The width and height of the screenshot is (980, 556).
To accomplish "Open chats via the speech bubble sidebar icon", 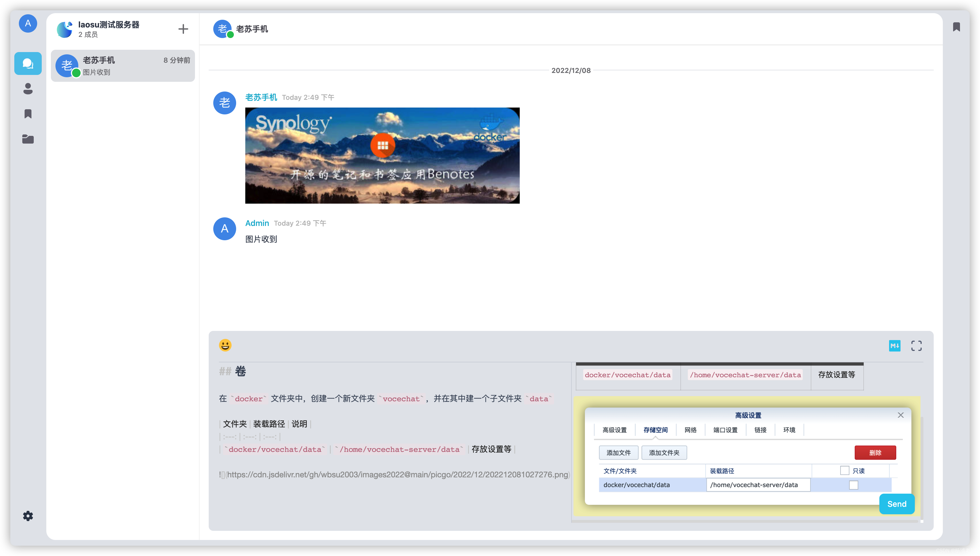I will point(28,63).
